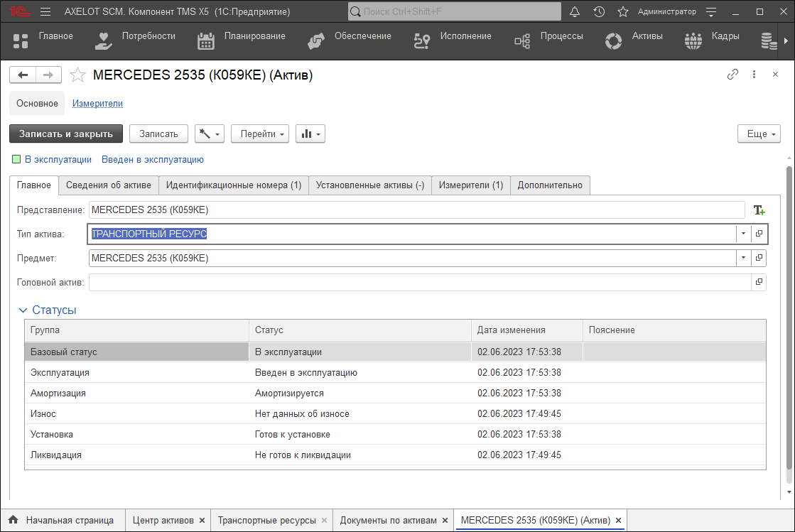The height and width of the screenshot is (532, 795).
Task: Click Записать и закрыть button
Action: pyautogui.click(x=66, y=134)
